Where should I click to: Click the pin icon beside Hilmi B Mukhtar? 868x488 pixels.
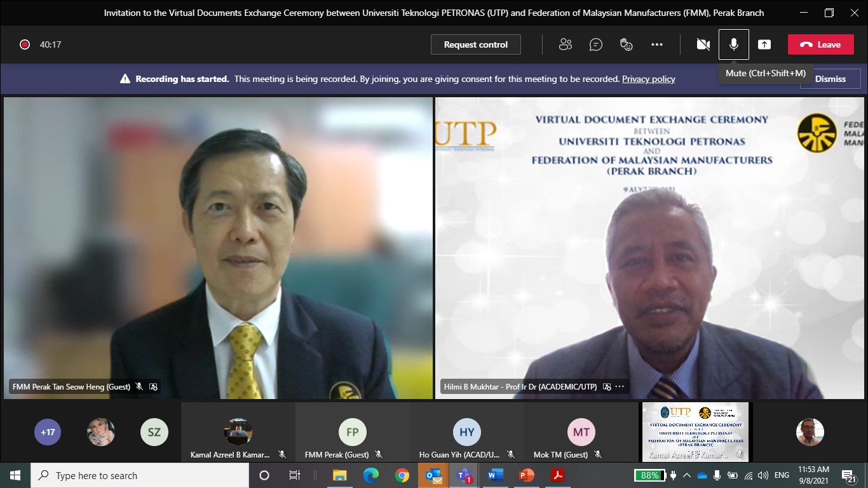(x=607, y=386)
